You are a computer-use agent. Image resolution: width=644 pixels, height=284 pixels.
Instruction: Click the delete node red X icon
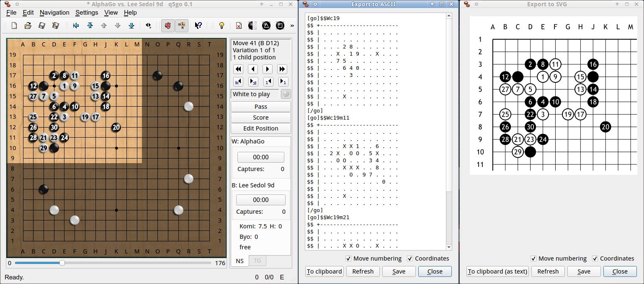[239, 26]
